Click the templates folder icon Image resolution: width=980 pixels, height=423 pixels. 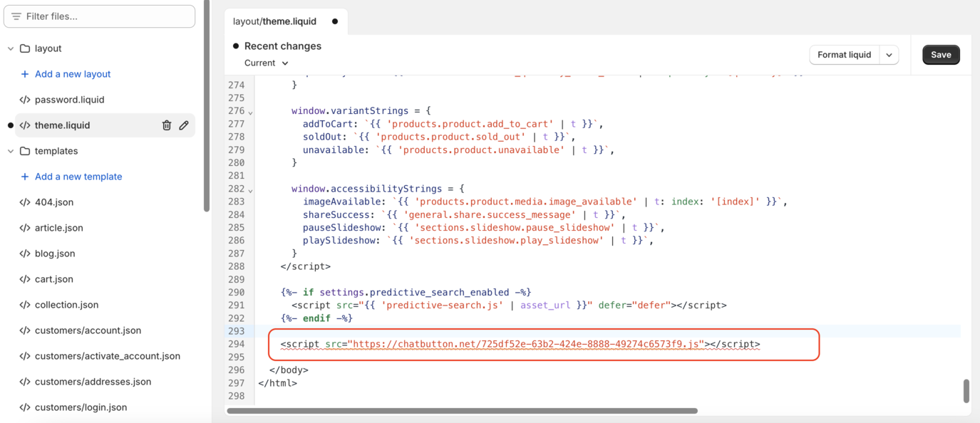(x=25, y=151)
